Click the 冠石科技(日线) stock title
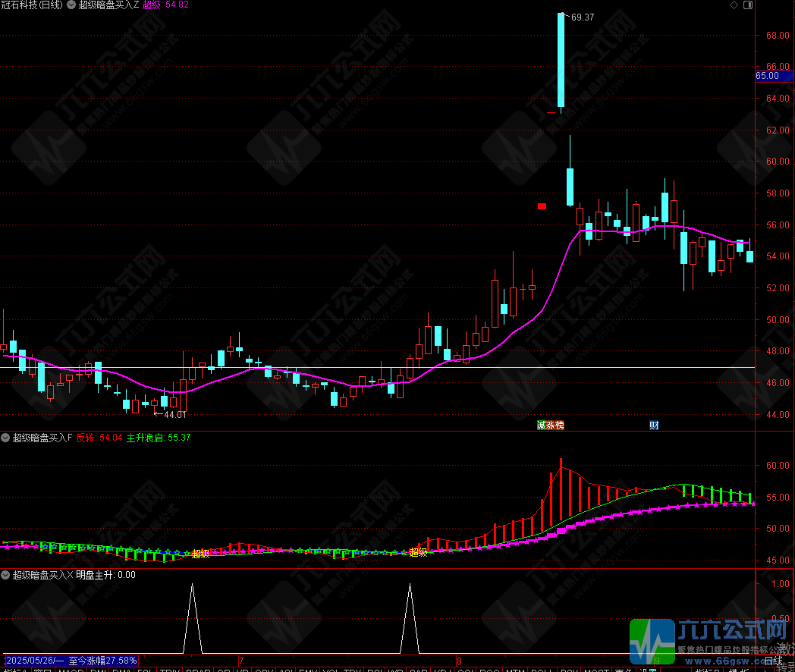The image size is (795, 672). [x=32, y=5]
